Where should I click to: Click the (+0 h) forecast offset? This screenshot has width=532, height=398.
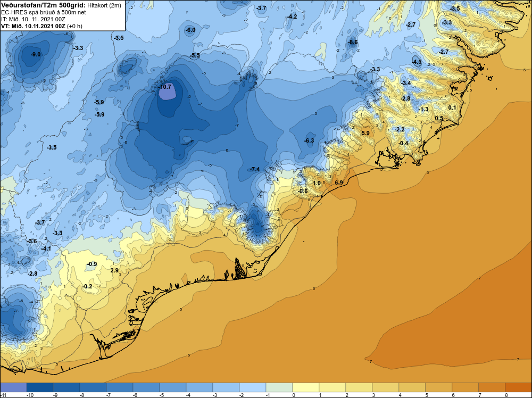point(74,26)
